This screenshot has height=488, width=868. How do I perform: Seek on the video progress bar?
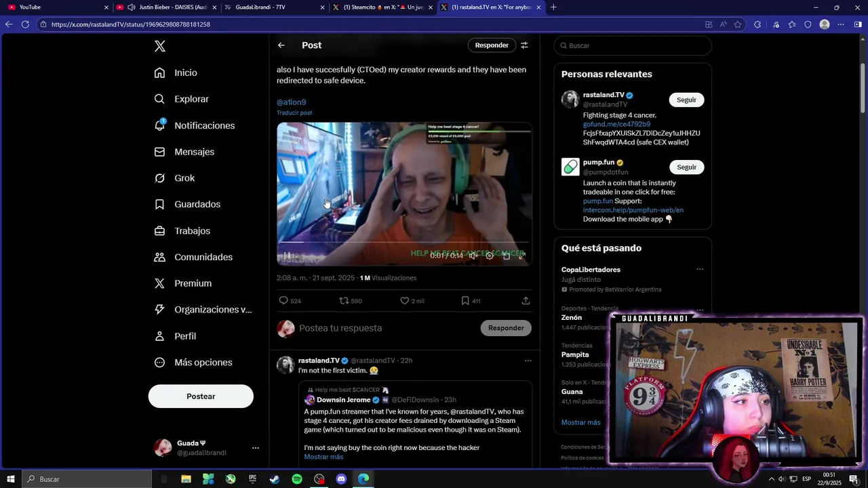(404, 242)
